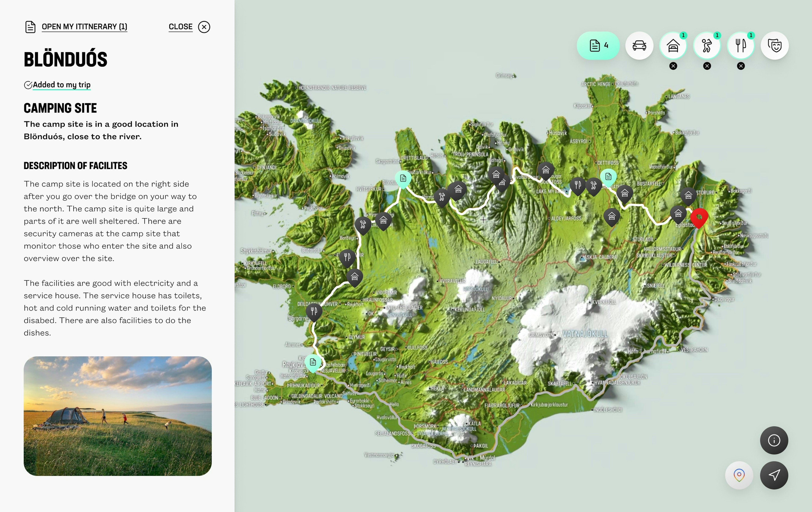The height and width of the screenshot is (512, 812).
Task: Remove the accommodation filter via its x badge
Action: tap(673, 66)
